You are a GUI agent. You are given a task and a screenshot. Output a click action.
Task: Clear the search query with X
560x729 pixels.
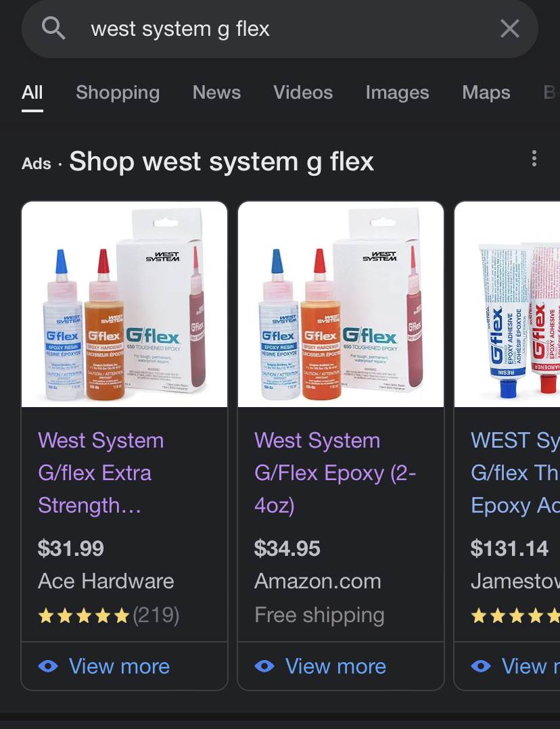point(509,28)
